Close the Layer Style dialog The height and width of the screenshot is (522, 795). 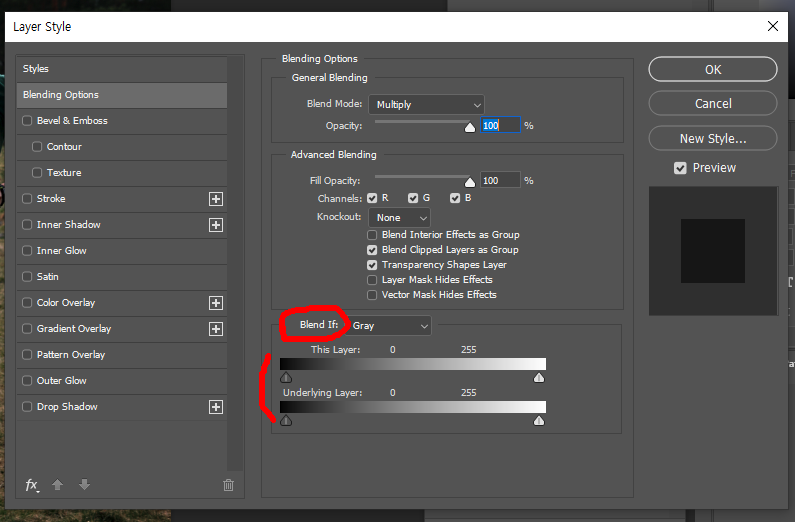tap(773, 26)
